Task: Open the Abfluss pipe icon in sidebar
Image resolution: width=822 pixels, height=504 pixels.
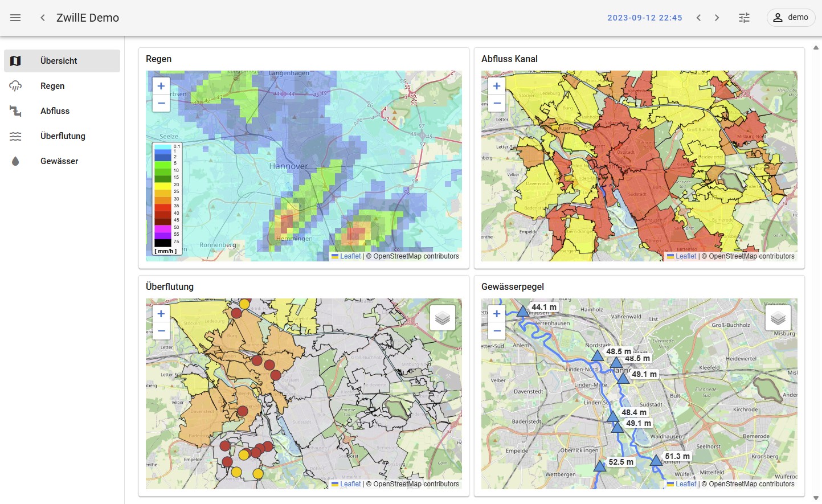Action: tap(15, 110)
